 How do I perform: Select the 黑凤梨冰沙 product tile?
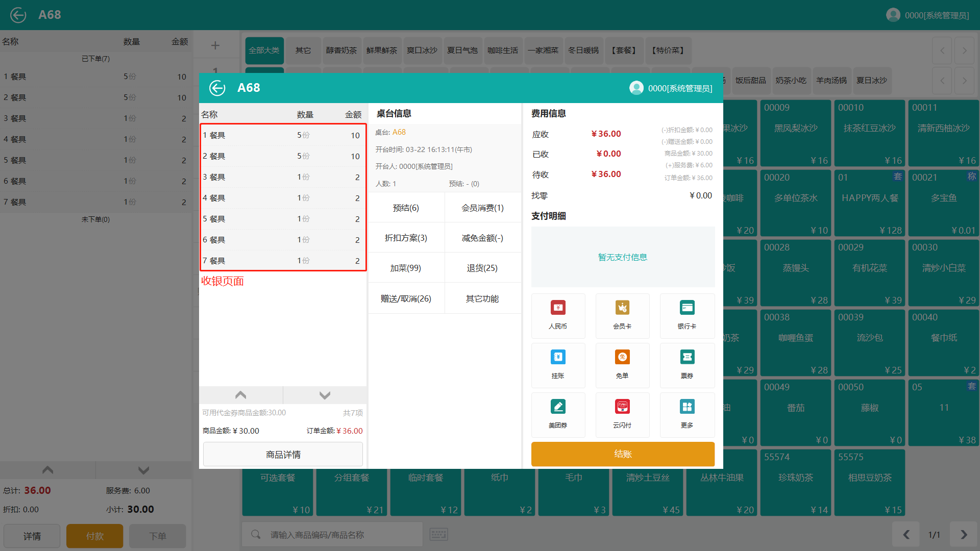(796, 134)
